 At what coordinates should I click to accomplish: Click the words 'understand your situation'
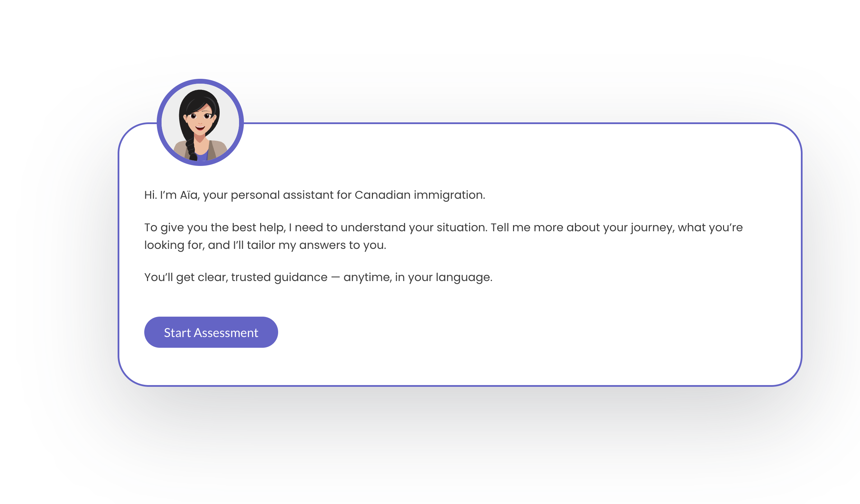414,227
